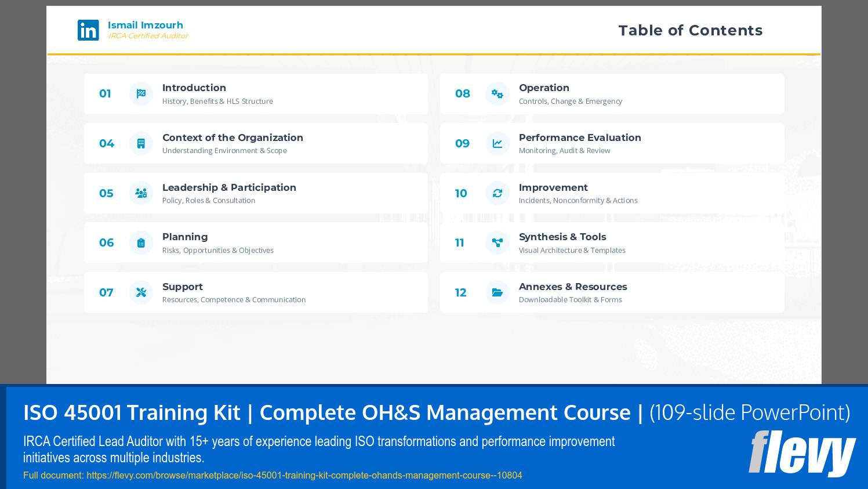Viewport: 868px width, 489px height.
Task: Open section 08 Operation entry
Action: click(612, 93)
